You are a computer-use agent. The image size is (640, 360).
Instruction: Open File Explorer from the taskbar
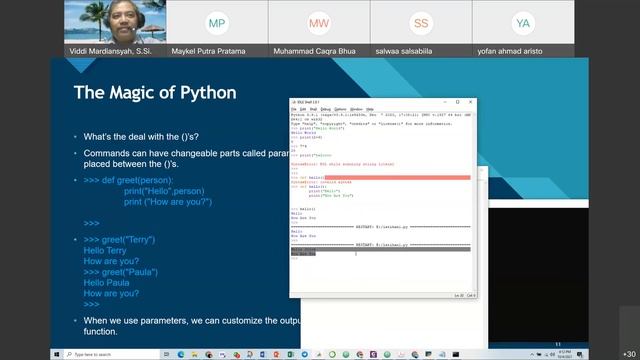(195, 354)
